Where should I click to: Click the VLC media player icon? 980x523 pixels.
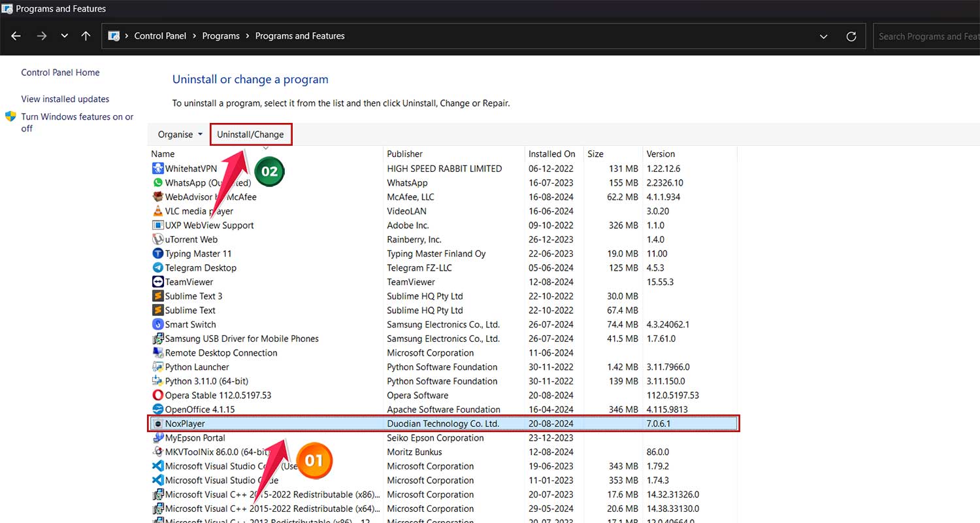(x=157, y=211)
